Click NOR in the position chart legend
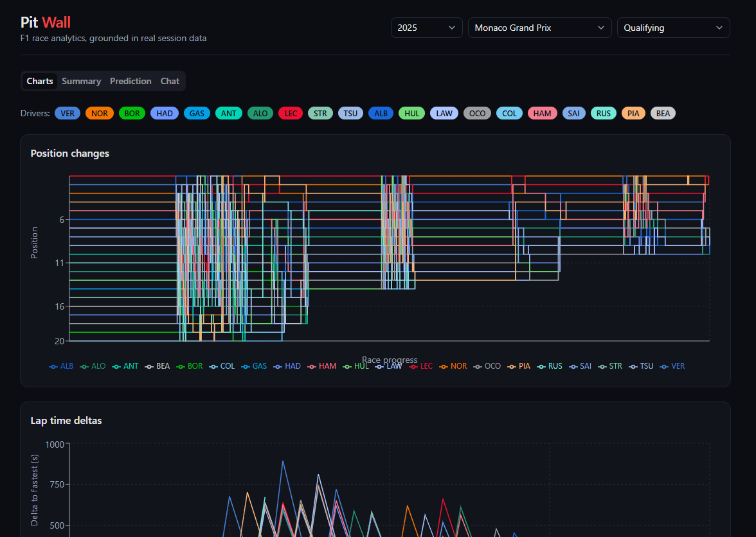 453,366
